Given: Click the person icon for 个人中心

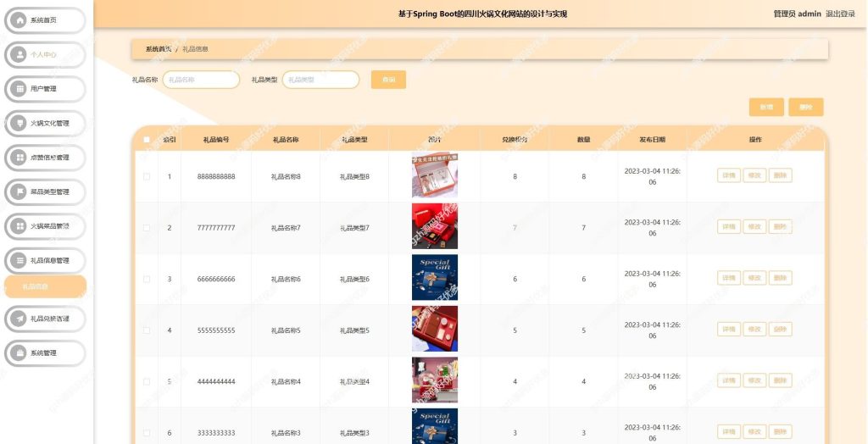Looking at the screenshot, I should (x=20, y=55).
